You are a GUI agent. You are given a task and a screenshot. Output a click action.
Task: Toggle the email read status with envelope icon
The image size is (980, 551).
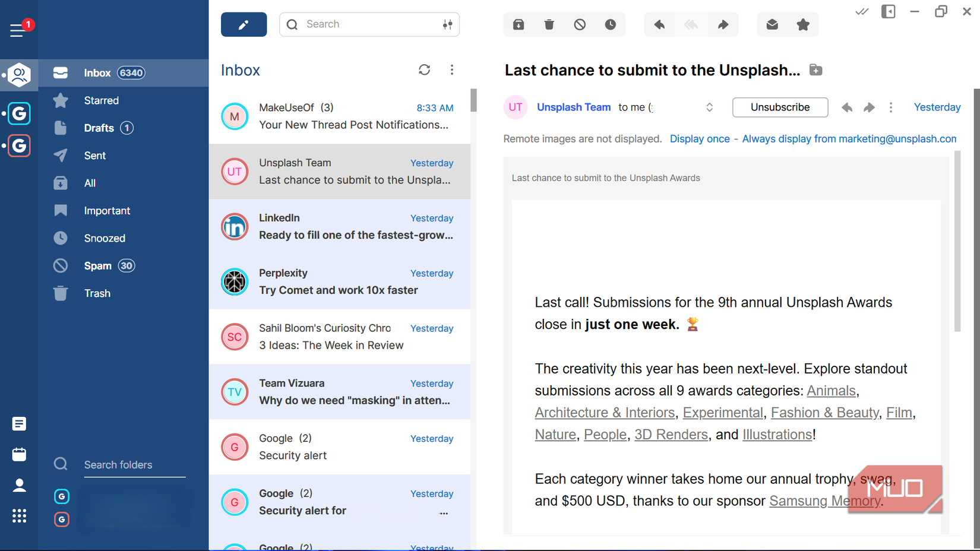point(772,24)
